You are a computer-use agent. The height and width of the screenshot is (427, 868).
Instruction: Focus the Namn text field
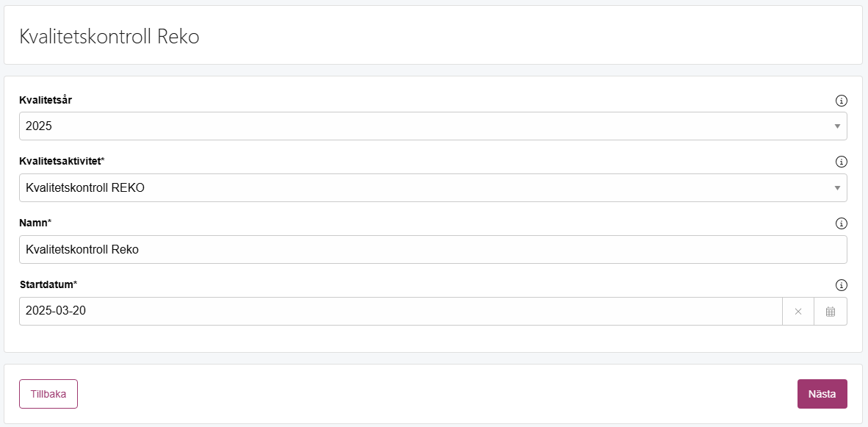tap(433, 250)
